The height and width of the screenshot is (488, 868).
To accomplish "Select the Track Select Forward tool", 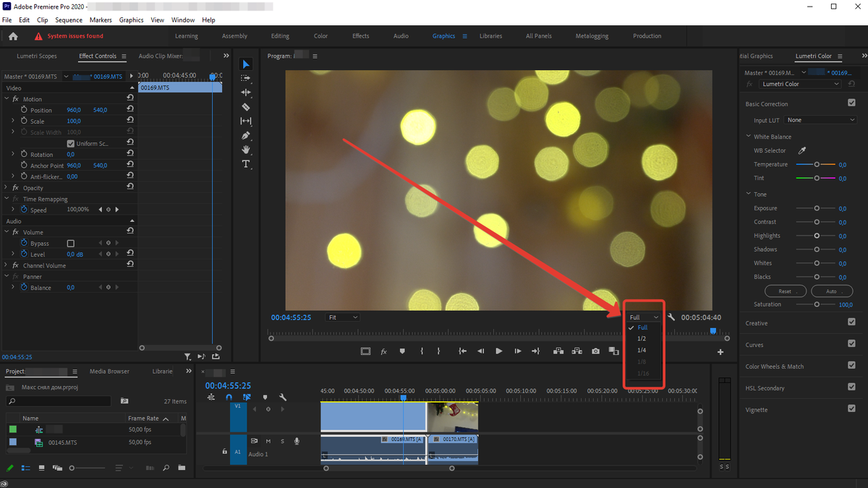I will coord(246,78).
